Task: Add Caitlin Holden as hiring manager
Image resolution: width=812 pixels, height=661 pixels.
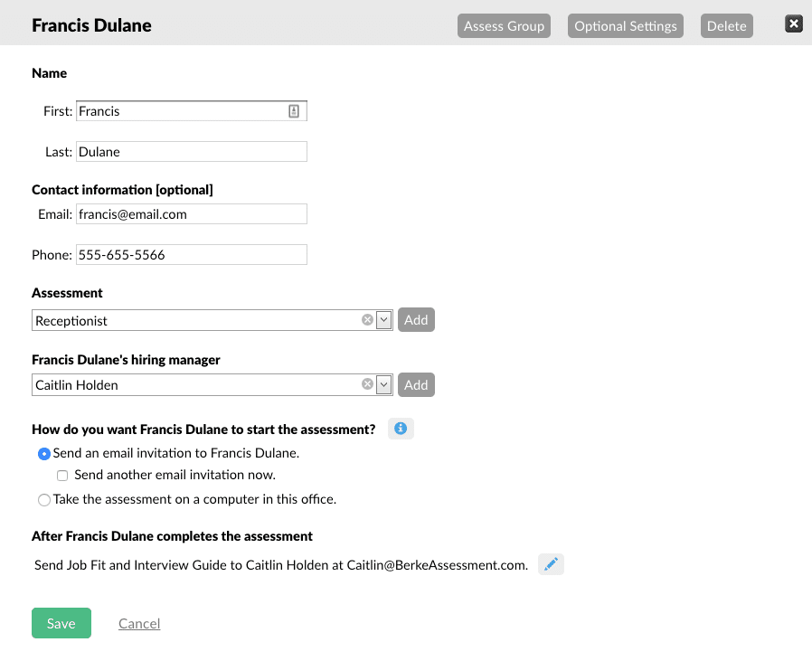Action: pyautogui.click(x=416, y=384)
